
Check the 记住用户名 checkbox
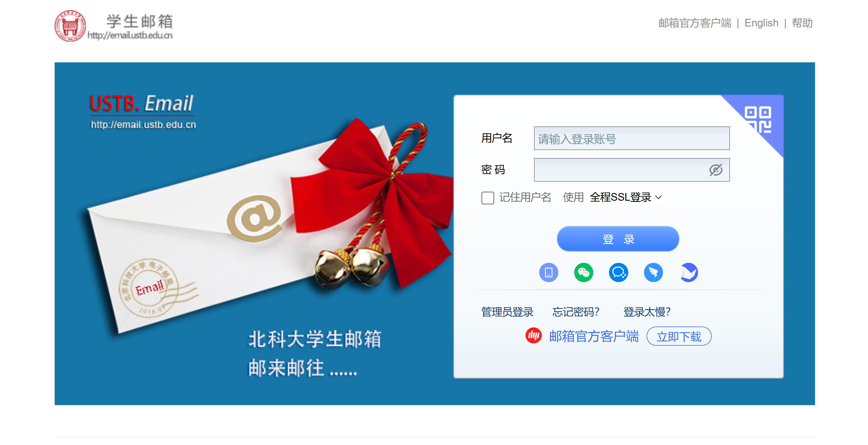(x=488, y=198)
